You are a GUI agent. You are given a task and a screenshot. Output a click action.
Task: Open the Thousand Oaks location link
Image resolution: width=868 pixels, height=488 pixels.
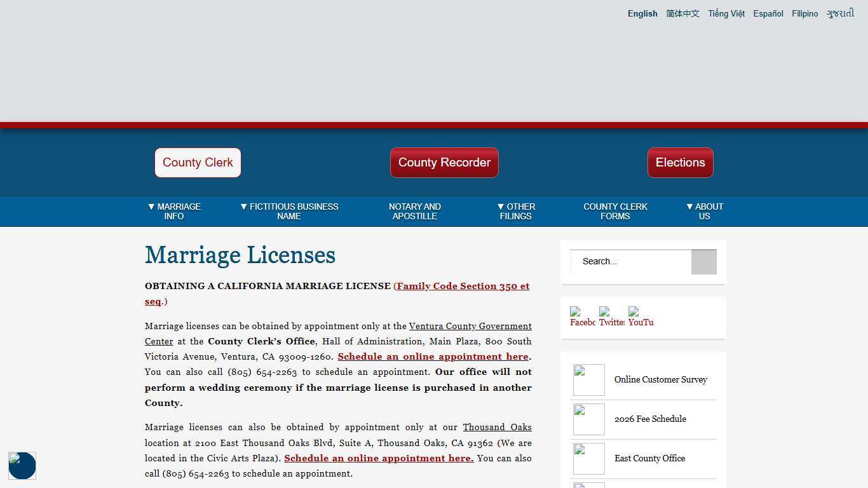497,427
